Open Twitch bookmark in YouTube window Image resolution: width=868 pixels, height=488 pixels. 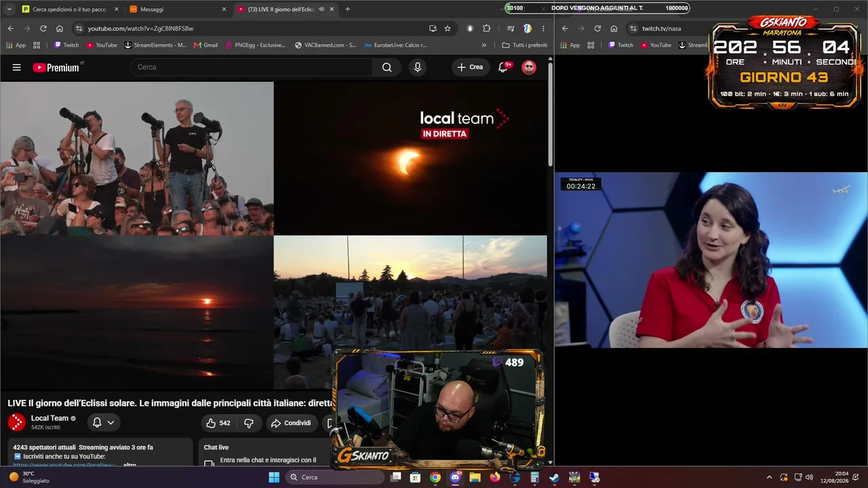66,45
